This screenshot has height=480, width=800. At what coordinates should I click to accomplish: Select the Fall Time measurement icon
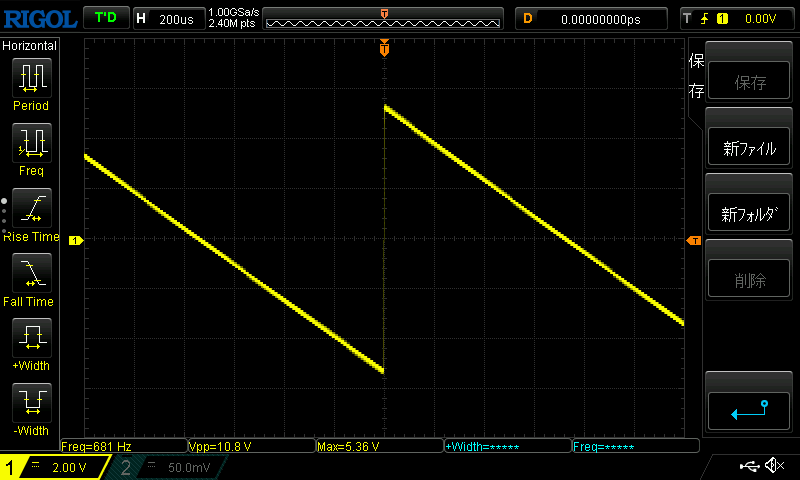32,273
